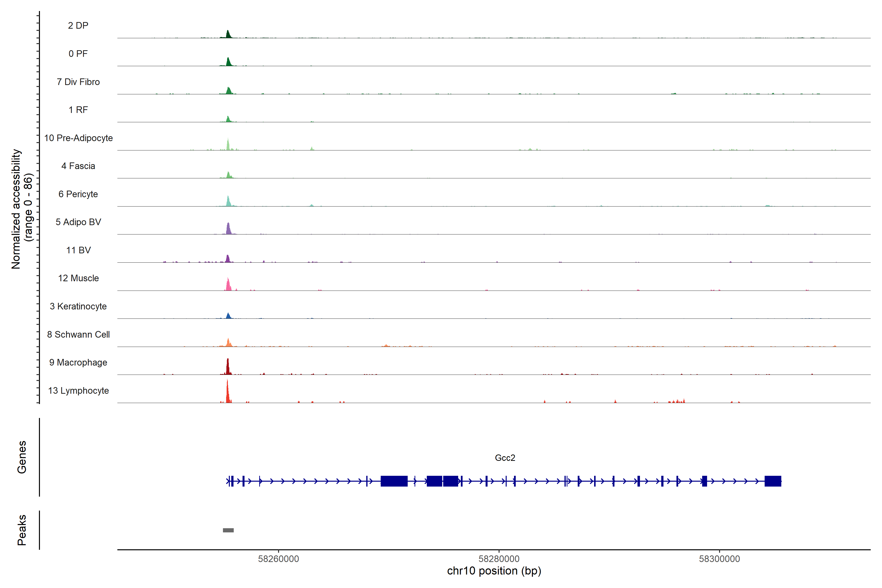Image resolution: width=882 pixels, height=588 pixels.
Task: Click the 58280000 axis tick label
Action: 499,559
